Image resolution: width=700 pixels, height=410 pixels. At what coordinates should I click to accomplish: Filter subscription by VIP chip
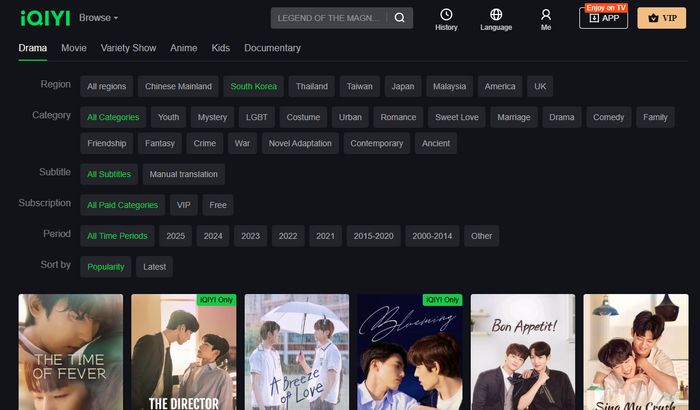[x=183, y=205]
